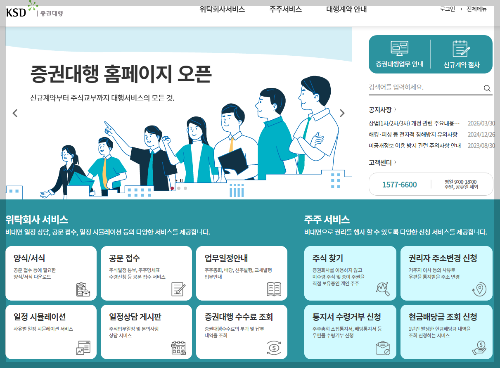Image resolution: width=500 pixels, height=368 pixels.
Task: Open the 일정 시뮬레이션 card icon
Action: [83, 348]
